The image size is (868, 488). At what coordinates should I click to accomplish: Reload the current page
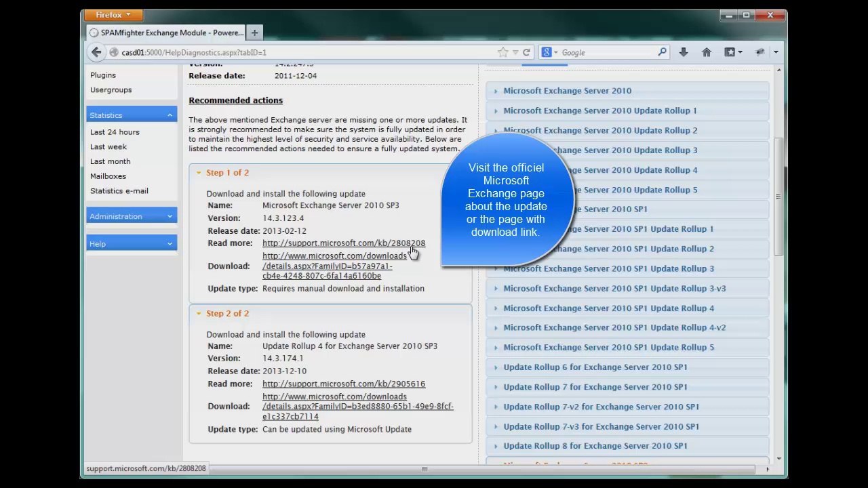click(526, 52)
